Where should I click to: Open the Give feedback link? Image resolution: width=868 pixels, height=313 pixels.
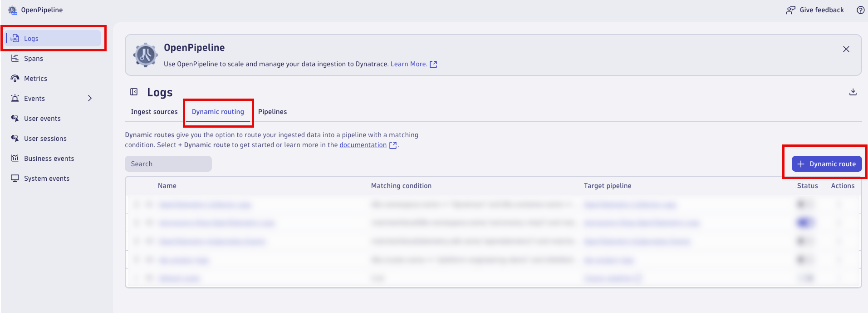[x=815, y=10]
